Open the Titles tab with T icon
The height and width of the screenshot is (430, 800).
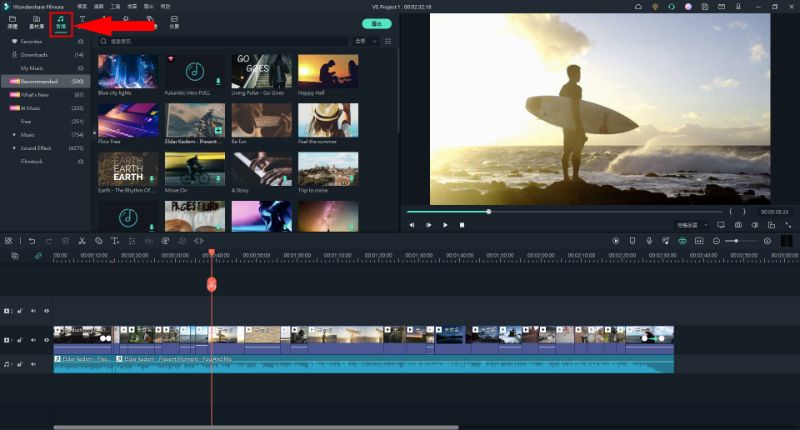point(82,20)
